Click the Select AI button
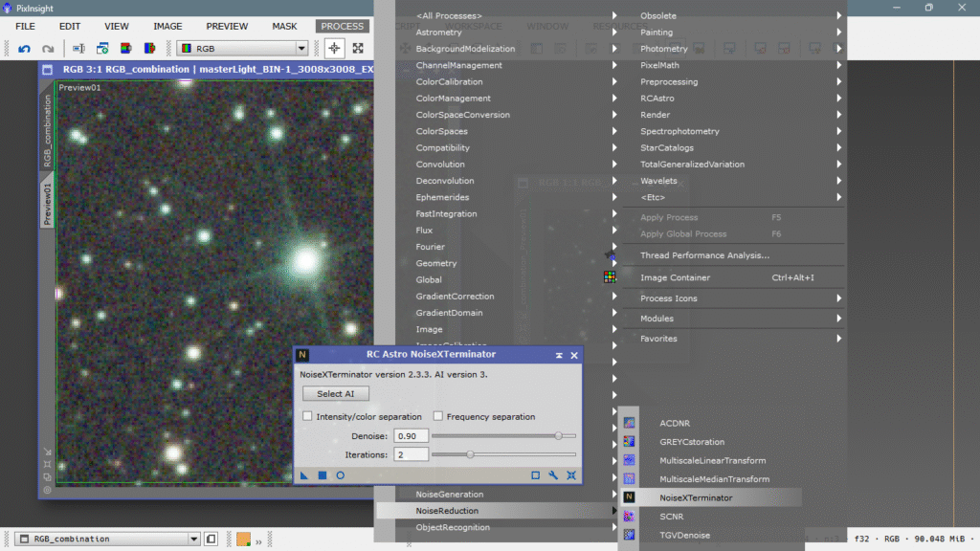Image resolution: width=980 pixels, height=551 pixels. 336,393
